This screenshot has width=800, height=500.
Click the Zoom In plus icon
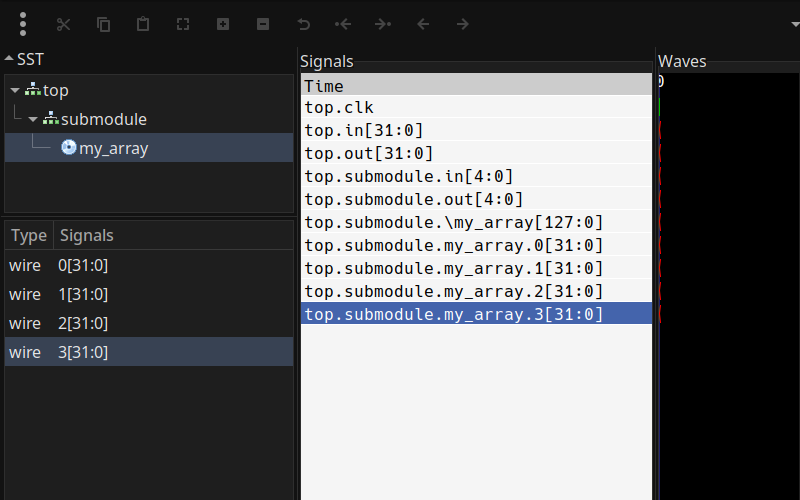pos(223,24)
